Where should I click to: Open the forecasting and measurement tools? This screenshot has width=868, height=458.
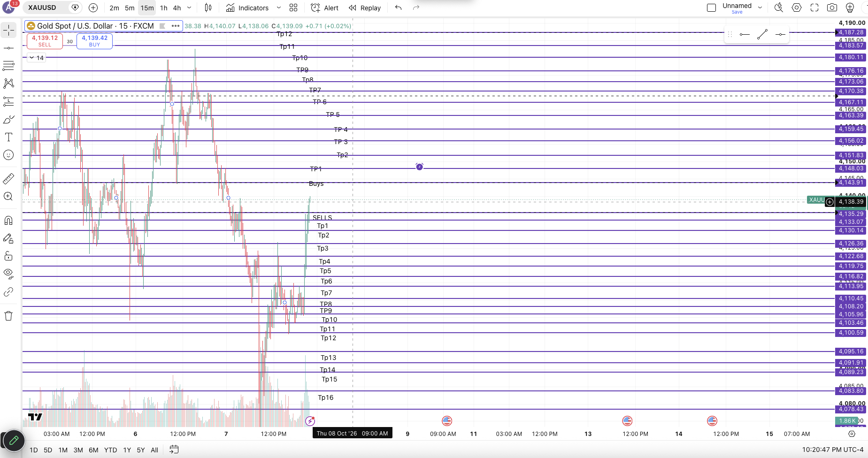8,101
